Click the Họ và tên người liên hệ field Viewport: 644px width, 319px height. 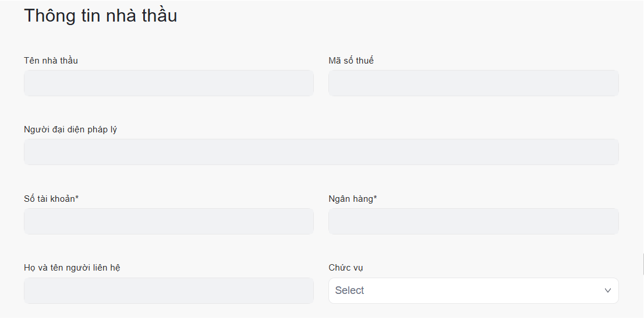tap(168, 290)
